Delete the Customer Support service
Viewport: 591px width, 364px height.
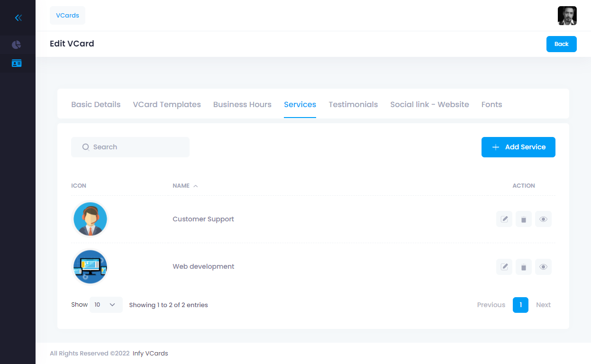pos(524,219)
